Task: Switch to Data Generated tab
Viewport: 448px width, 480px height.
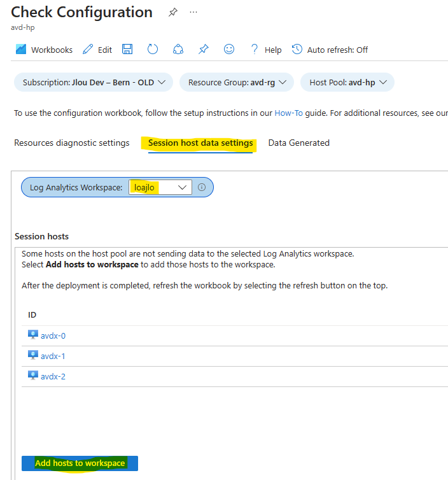Action: tap(298, 143)
